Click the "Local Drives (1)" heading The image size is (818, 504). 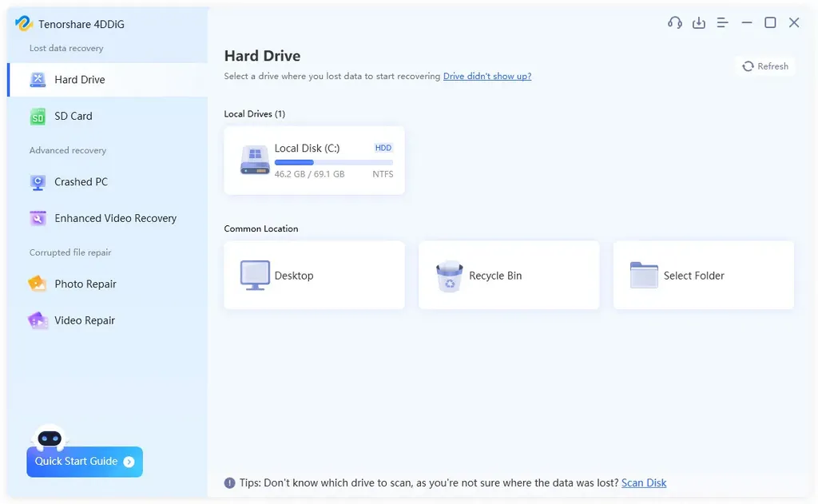(255, 113)
